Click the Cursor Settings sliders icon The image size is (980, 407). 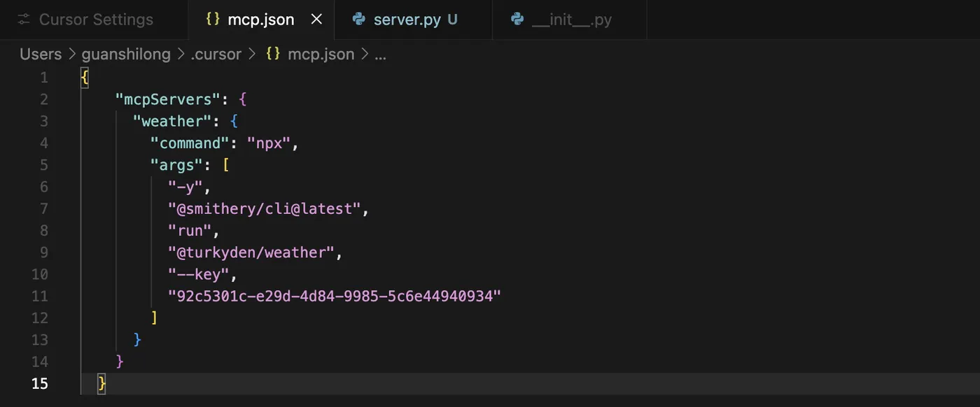coord(24,20)
